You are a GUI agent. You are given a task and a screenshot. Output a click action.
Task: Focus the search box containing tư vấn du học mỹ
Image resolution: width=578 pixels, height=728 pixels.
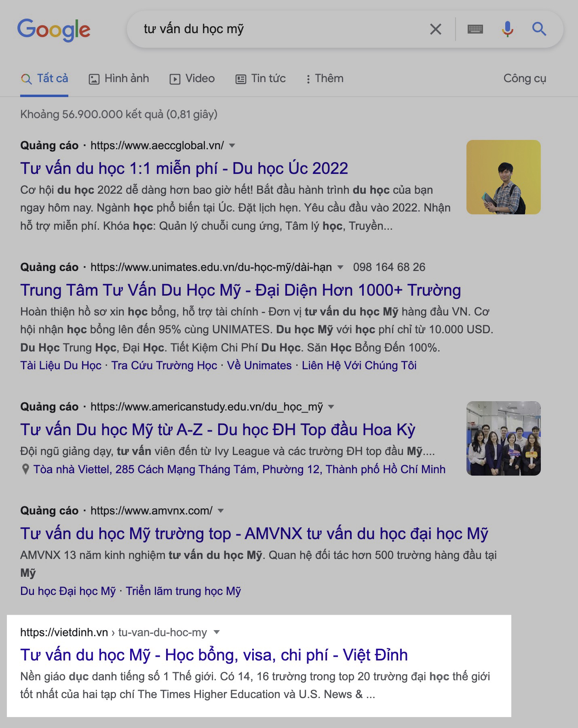coord(283,29)
